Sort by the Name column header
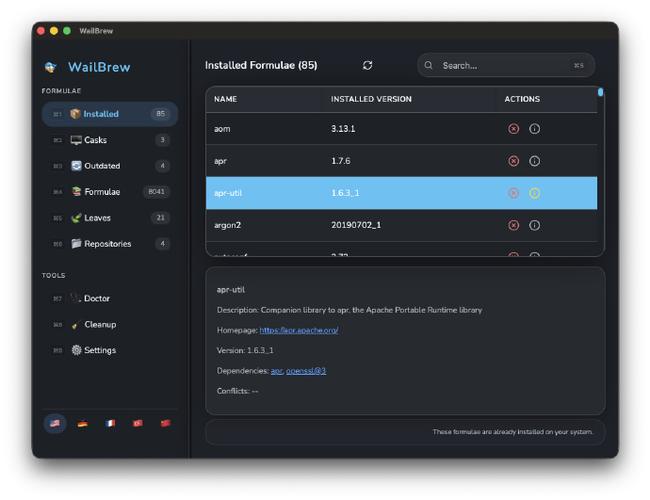The width and height of the screenshot is (650, 500). pos(225,100)
